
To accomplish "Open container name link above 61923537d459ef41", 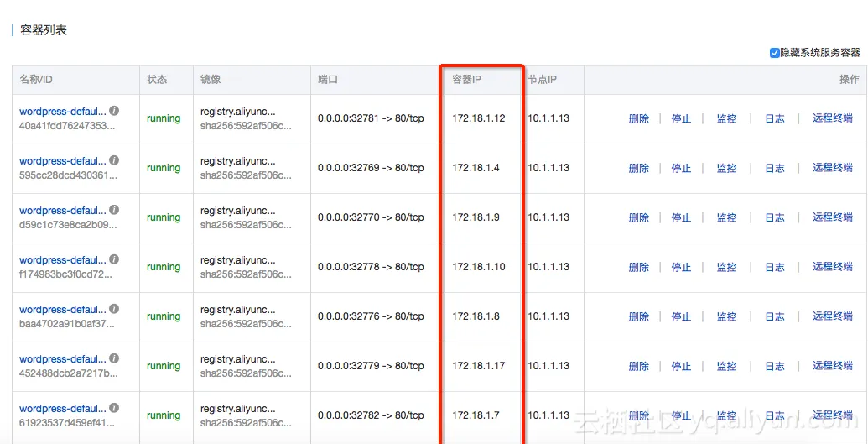I will (x=63, y=409).
